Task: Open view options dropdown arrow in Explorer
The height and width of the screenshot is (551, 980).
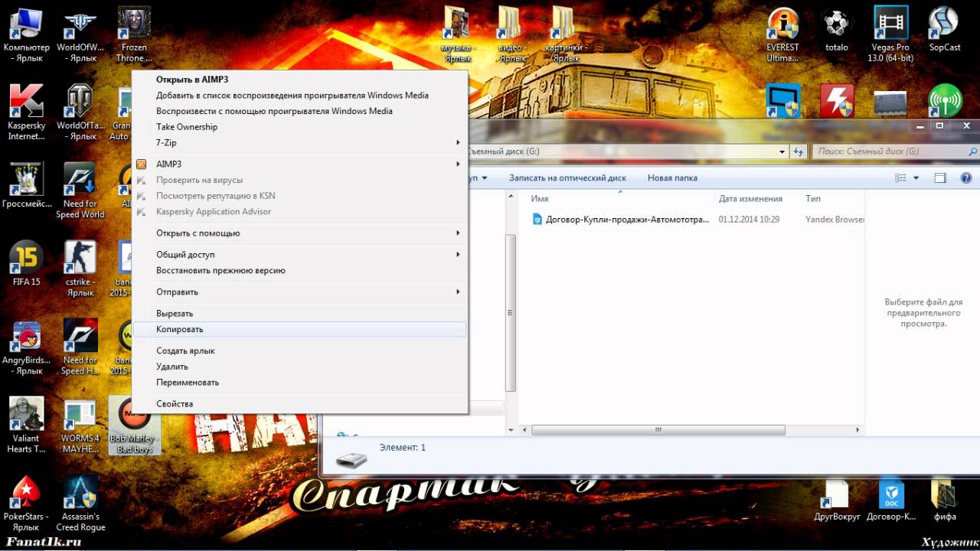Action: coord(916,178)
